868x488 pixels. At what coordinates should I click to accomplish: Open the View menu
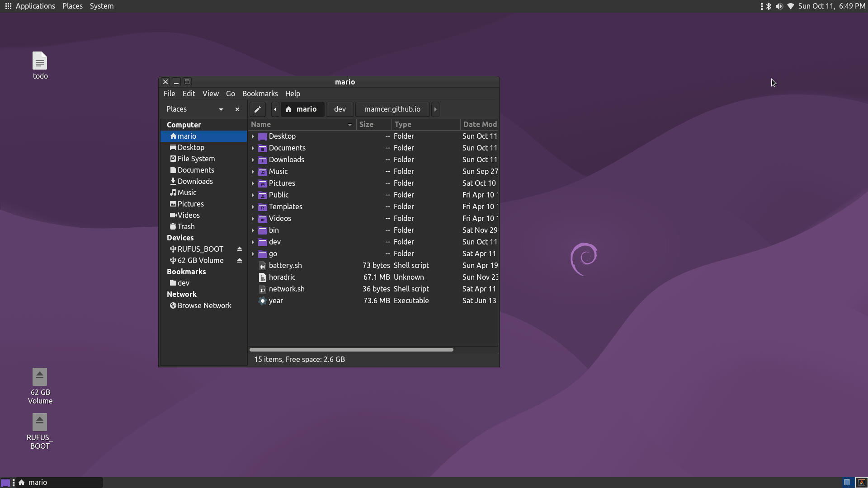(x=210, y=94)
